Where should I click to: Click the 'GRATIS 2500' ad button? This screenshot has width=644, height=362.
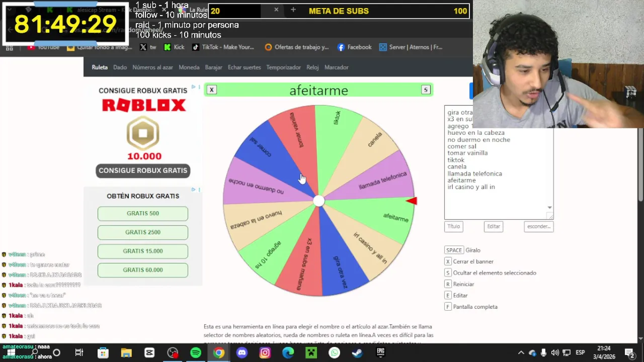click(143, 232)
